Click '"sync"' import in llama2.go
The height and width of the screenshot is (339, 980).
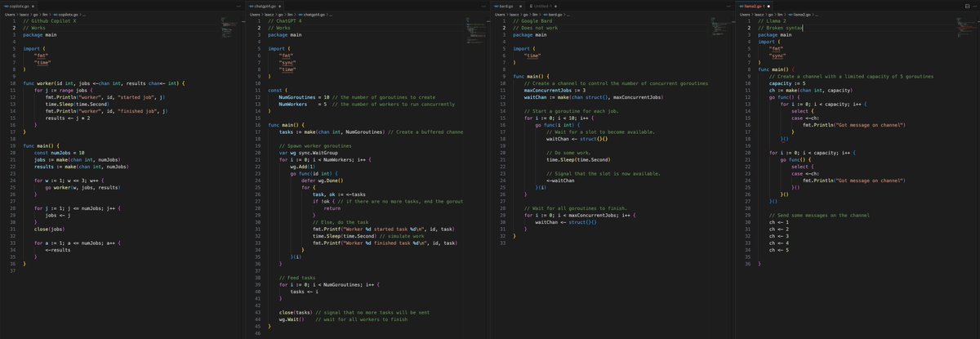(x=776, y=56)
